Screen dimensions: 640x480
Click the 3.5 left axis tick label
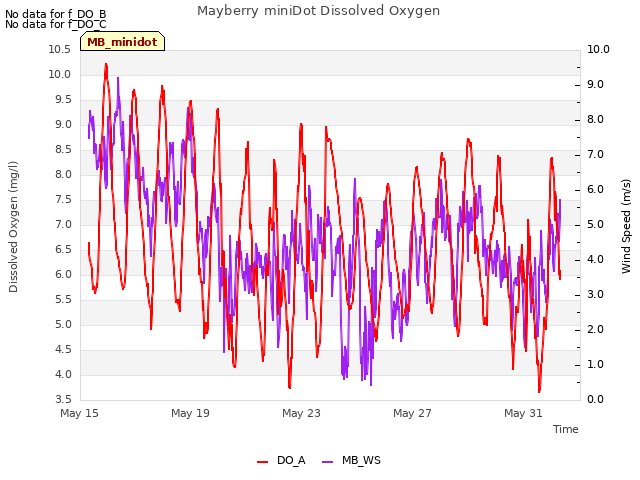coord(63,400)
